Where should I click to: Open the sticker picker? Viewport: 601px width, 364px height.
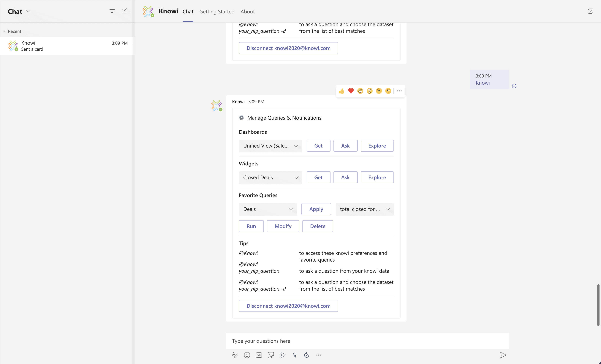pos(271,355)
